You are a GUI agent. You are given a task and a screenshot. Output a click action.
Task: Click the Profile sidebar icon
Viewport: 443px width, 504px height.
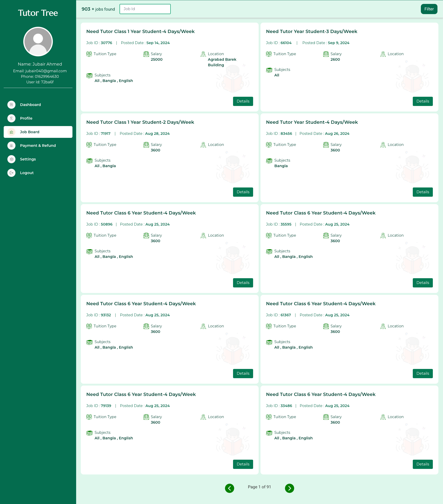(11, 118)
